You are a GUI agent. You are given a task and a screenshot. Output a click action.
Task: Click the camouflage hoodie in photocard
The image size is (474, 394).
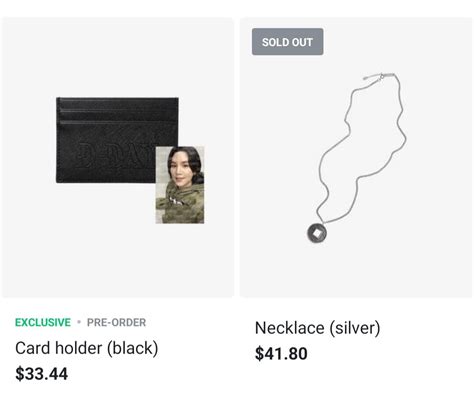tap(180, 203)
